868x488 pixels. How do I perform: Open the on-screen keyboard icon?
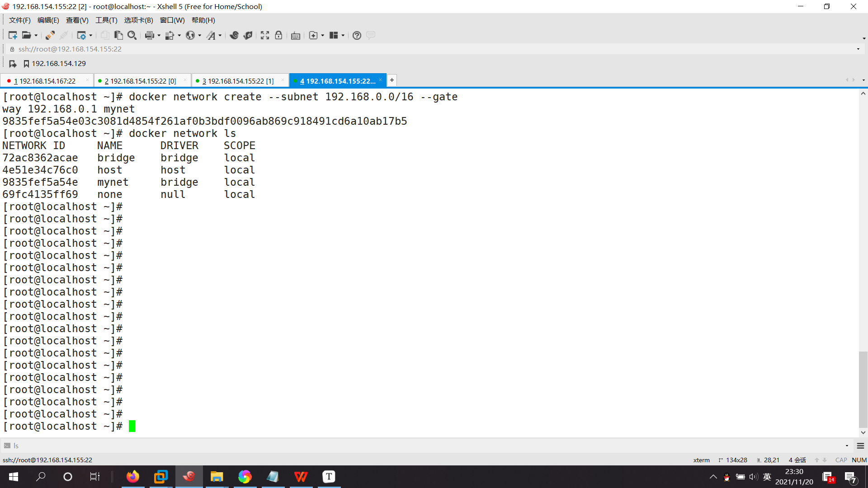click(x=296, y=36)
